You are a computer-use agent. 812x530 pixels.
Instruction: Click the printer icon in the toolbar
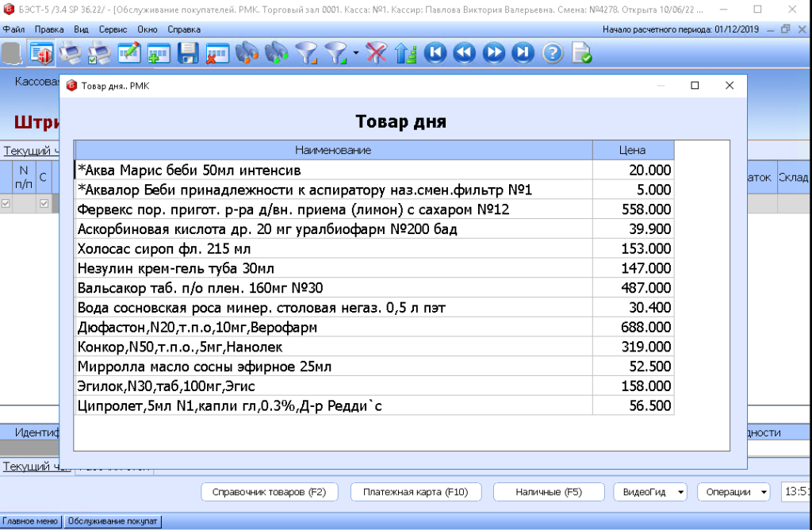(71, 53)
